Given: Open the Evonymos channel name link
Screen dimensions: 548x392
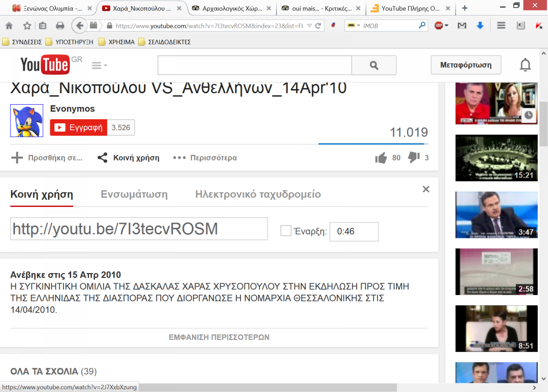Looking at the screenshot, I should coord(72,109).
